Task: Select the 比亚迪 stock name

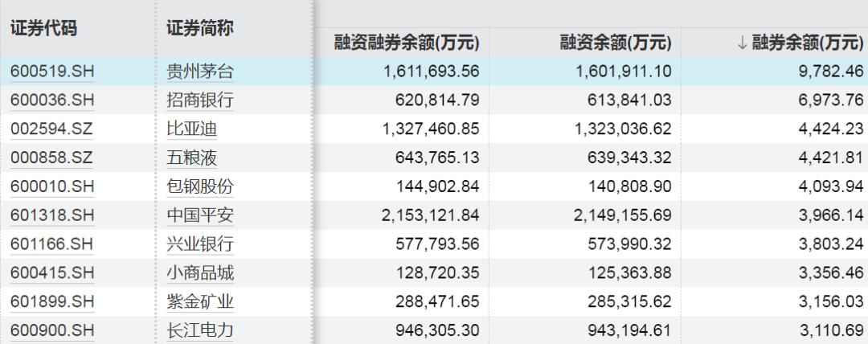Action: click(191, 129)
